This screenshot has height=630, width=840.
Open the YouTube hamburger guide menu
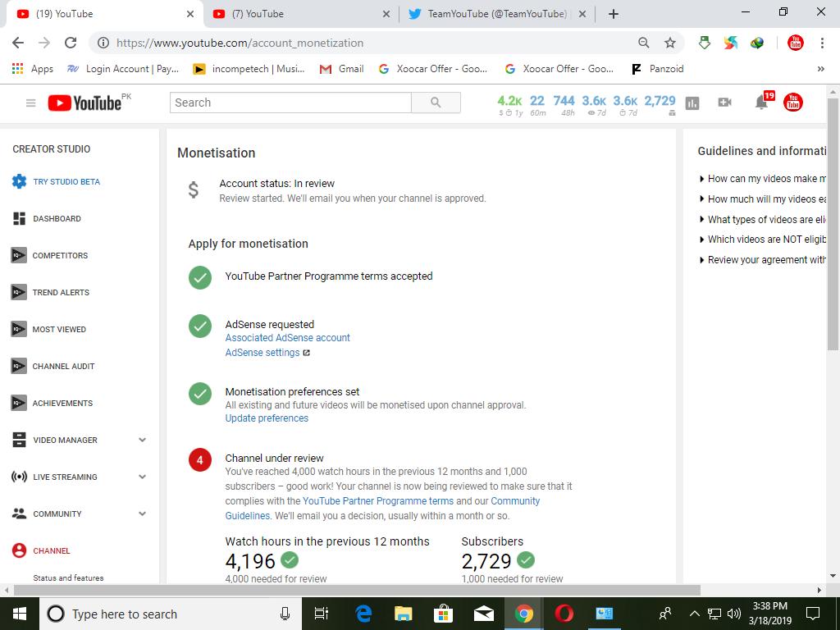click(x=30, y=103)
